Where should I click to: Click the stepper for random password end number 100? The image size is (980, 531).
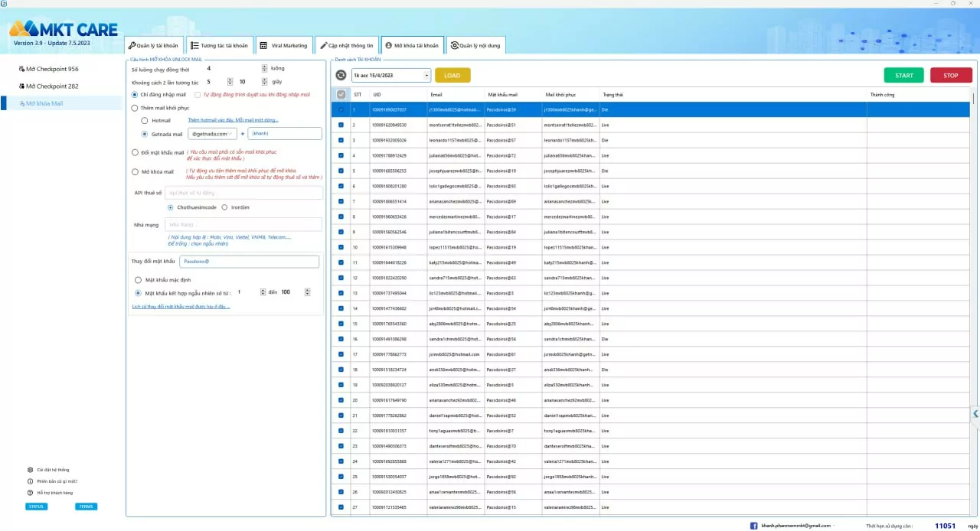pyautogui.click(x=308, y=292)
